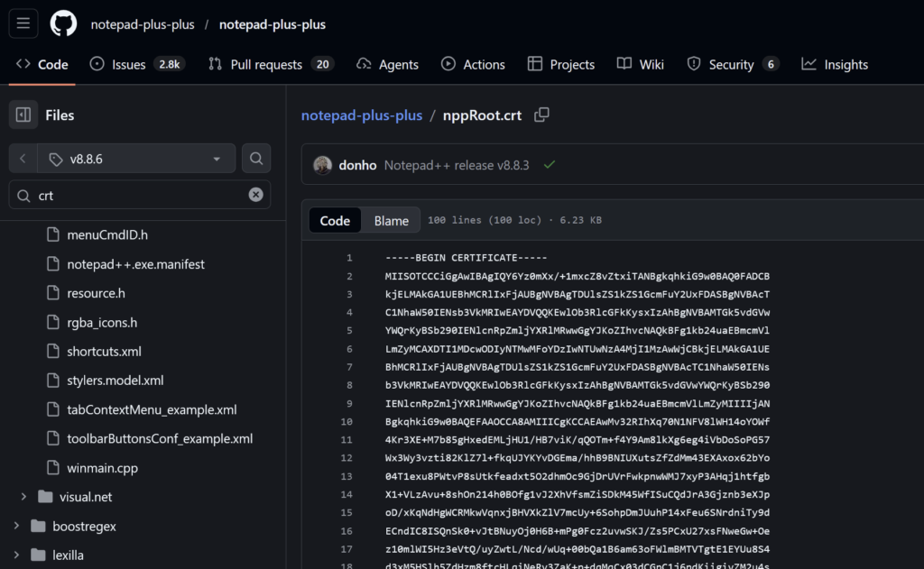Open the Notepad++ release v8.8.3 commit link

456,166
